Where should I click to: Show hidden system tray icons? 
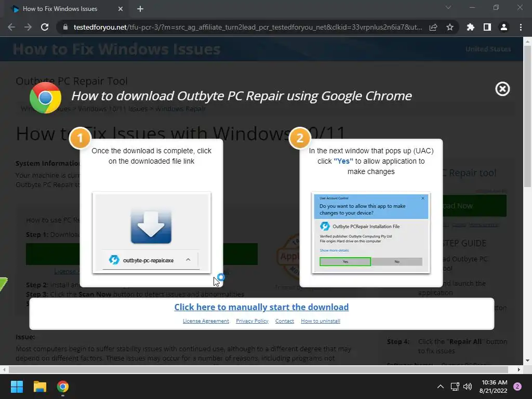click(x=440, y=387)
